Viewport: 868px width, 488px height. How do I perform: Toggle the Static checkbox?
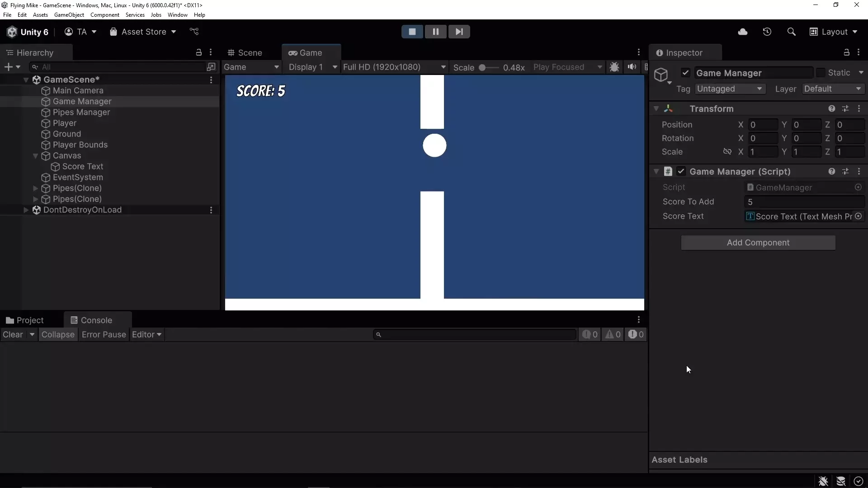821,73
